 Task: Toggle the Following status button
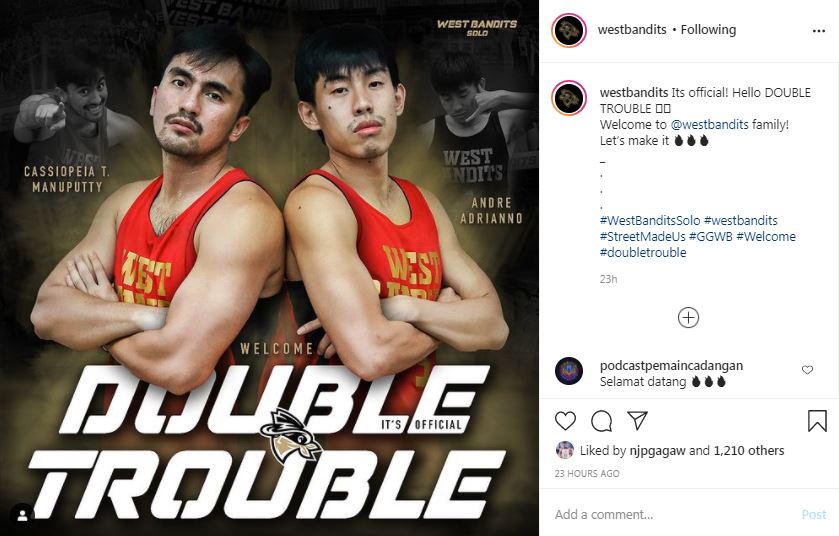coord(708,30)
